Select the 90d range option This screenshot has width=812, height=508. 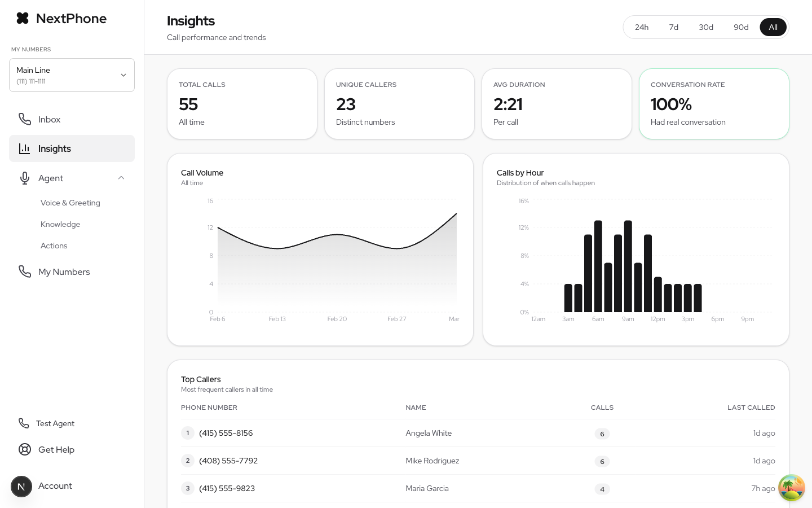click(741, 27)
